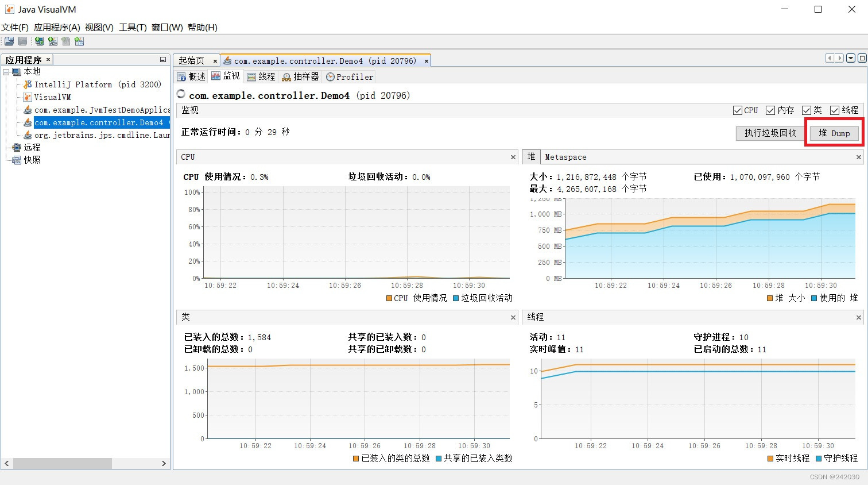Select the VisualVM application entry
The image size is (868, 485).
[x=52, y=97]
